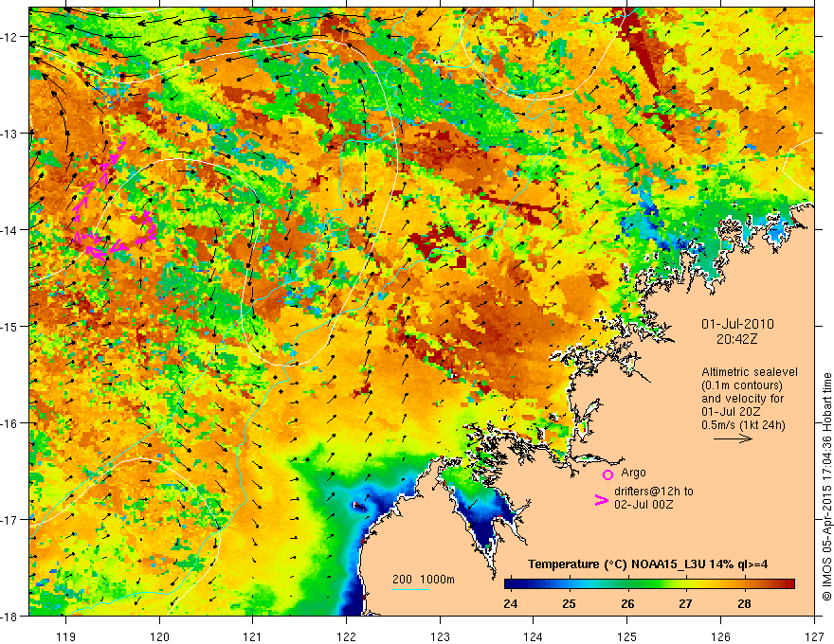Click the latitude axis label -13
The height and width of the screenshot is (644, 834).
coord(9,134)
